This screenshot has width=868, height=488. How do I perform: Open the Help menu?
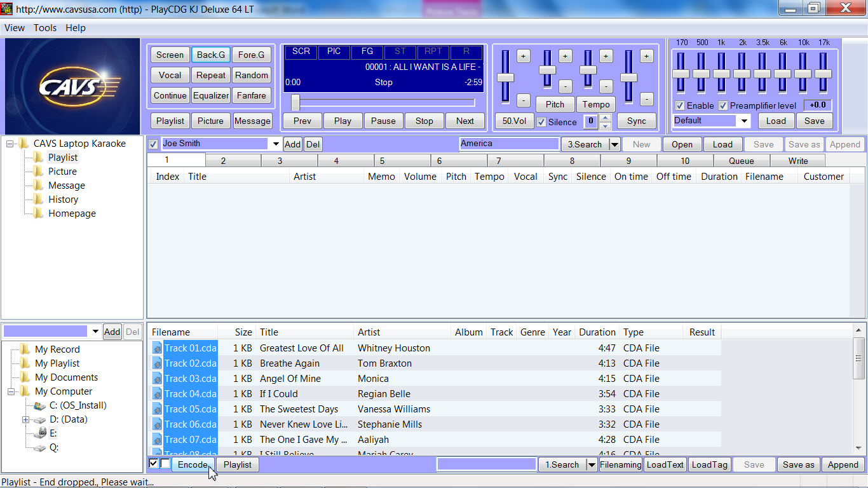click(x=76, y=28)
